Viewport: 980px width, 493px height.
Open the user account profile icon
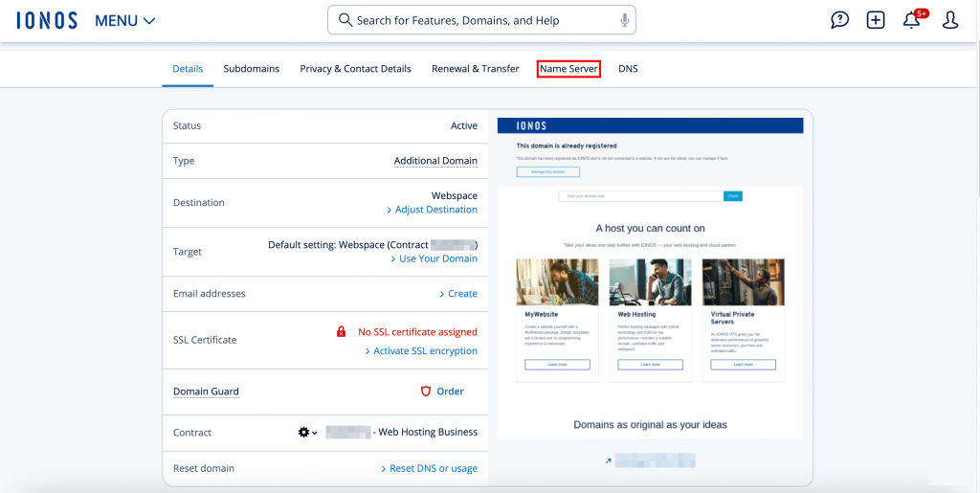949,20
